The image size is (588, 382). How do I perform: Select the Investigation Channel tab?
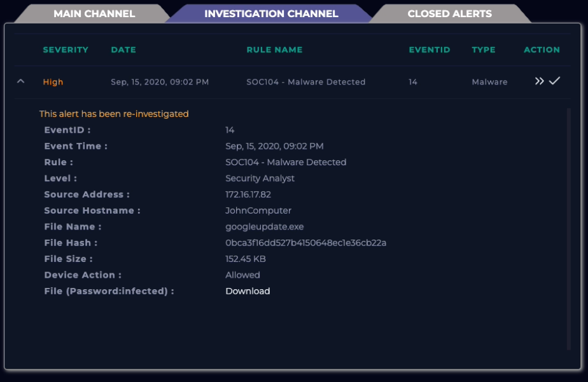271,13
